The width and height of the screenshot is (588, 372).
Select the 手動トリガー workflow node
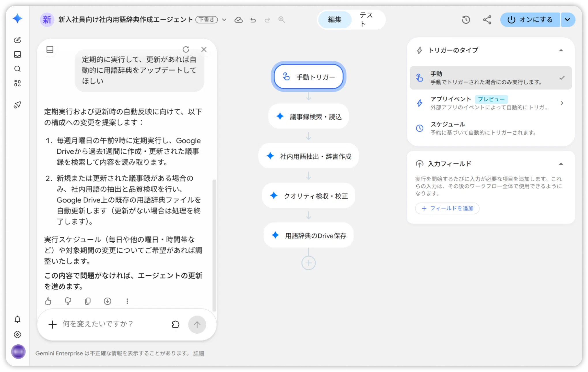(308, 77)
